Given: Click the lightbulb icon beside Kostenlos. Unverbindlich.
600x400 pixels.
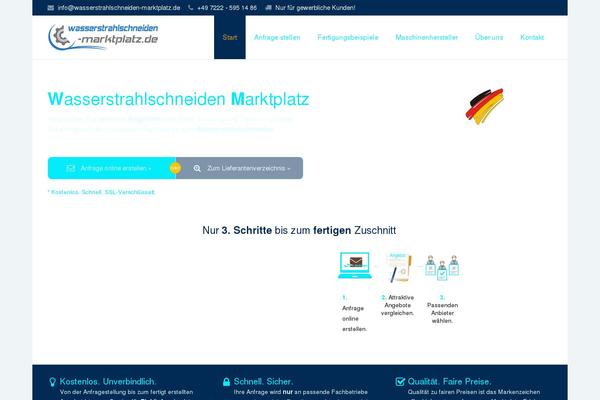Looking at the screenshot, I should [52, 382].
